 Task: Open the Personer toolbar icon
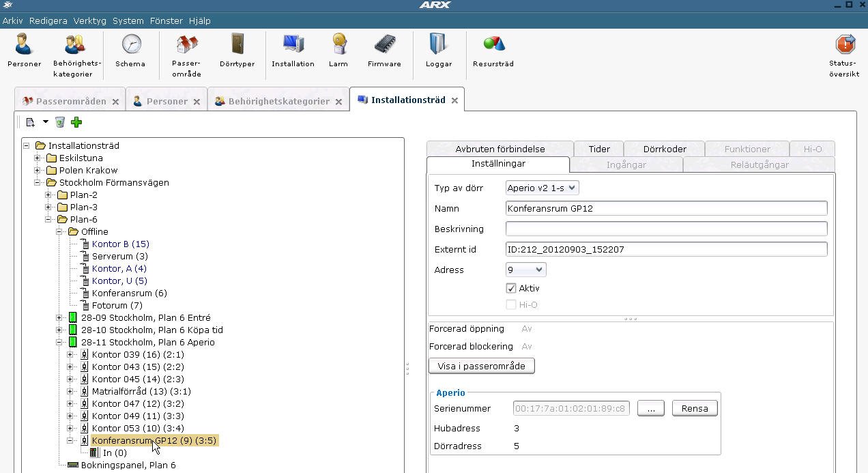(24, 51)
